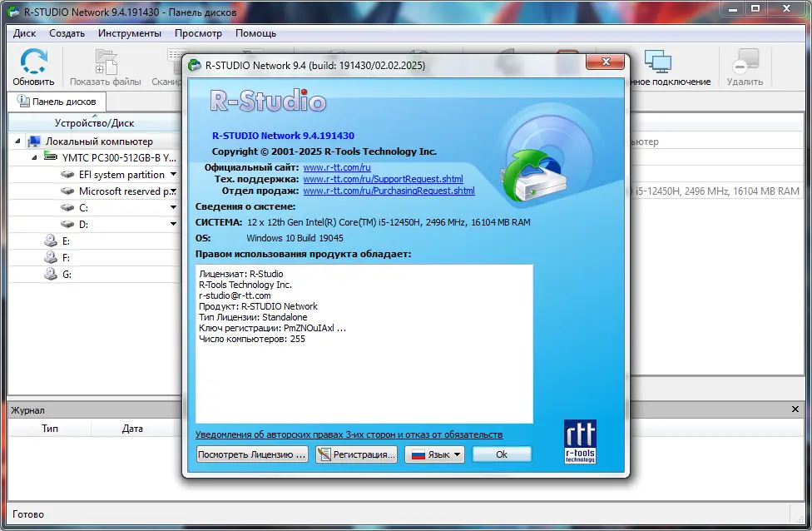Open the www.r-tt.com/ru official site link
The width and height of the screenshot is (812, 531).
[x=337, y=167]
